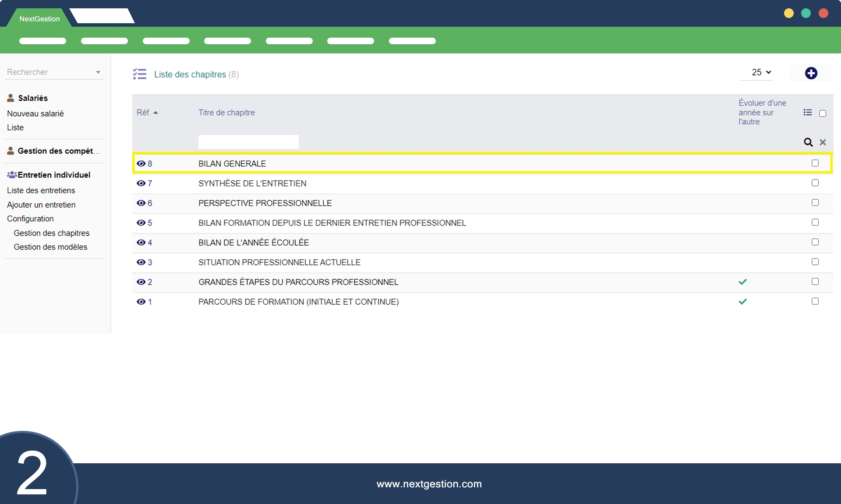Click eye icon for chapter 5
This screenshot has height=504, width=841.
[x=141, y=223]
